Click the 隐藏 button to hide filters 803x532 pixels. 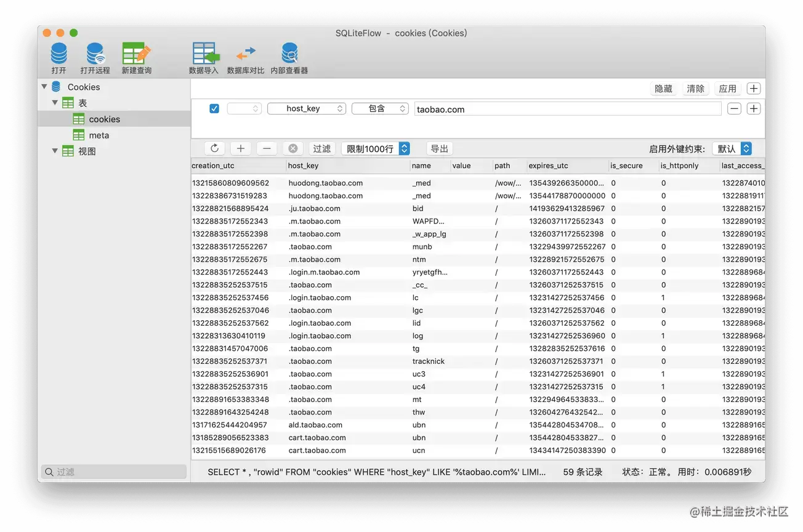pyautogui.click(x=663, y=89)
